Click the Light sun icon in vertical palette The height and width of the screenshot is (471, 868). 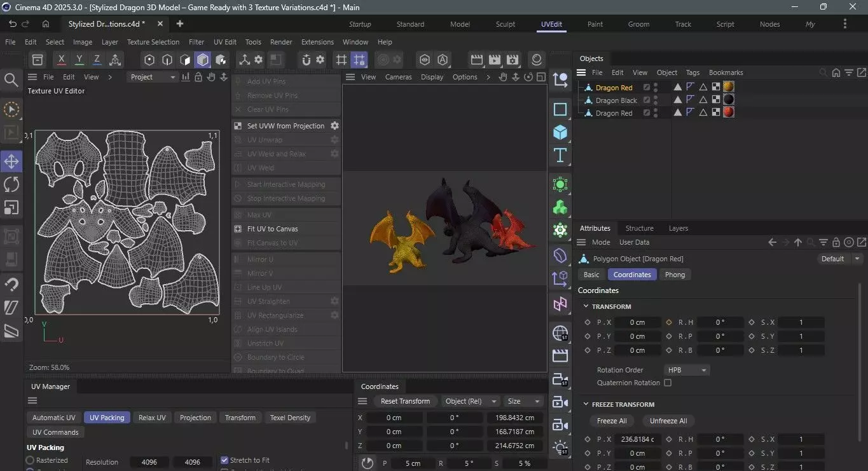click(560, 447)
